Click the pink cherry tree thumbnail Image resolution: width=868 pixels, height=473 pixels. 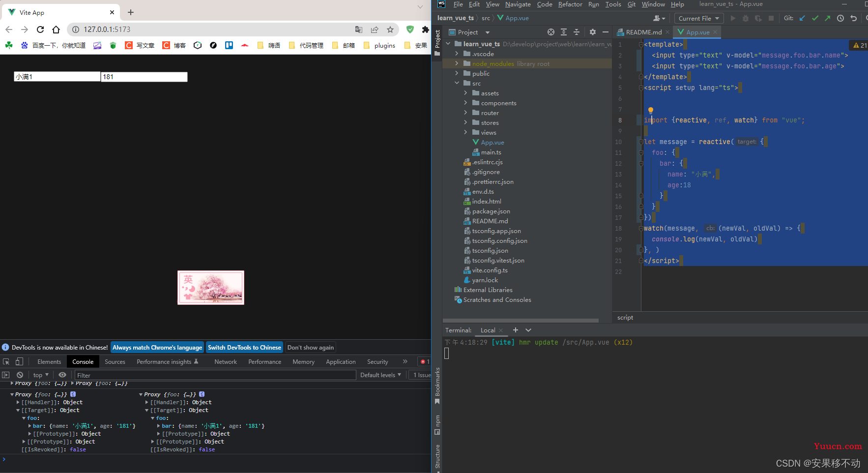pyautogui.click(x=211, y=288)
